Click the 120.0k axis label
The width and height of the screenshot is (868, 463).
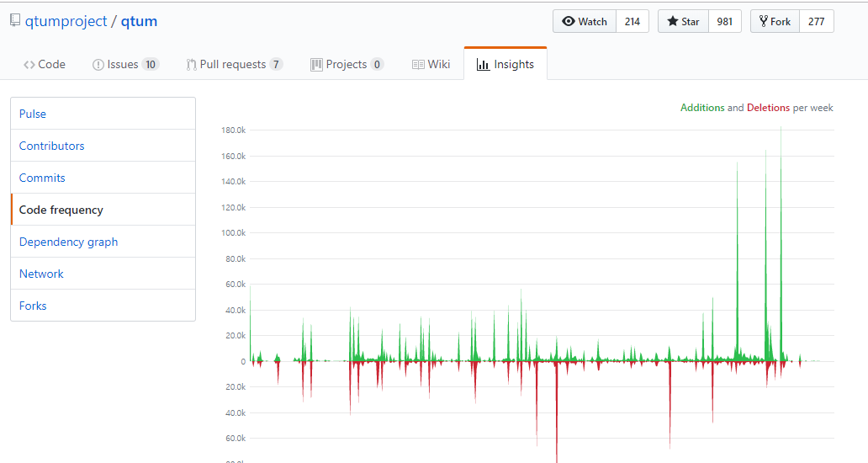[234, 207]
